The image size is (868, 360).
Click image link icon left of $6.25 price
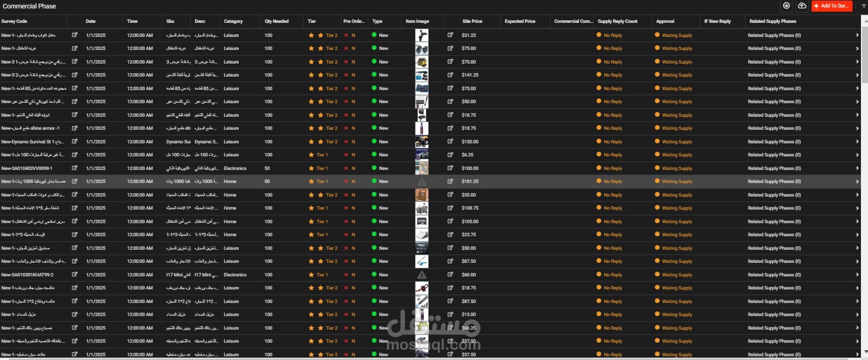450,155
